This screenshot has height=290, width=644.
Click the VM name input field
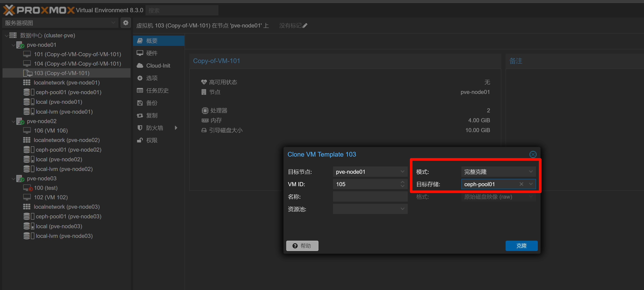pyautogui.click(x=370, y=196)
